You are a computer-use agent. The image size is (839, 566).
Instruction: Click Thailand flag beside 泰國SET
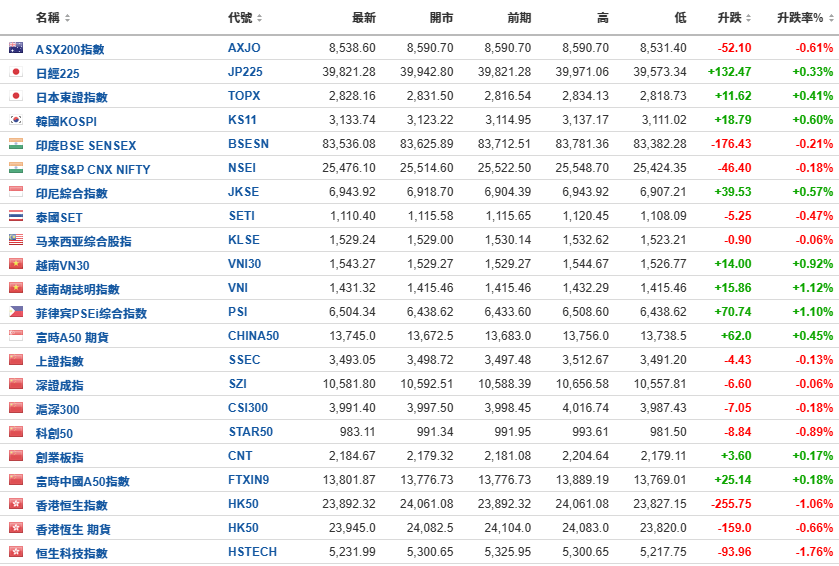16,216
